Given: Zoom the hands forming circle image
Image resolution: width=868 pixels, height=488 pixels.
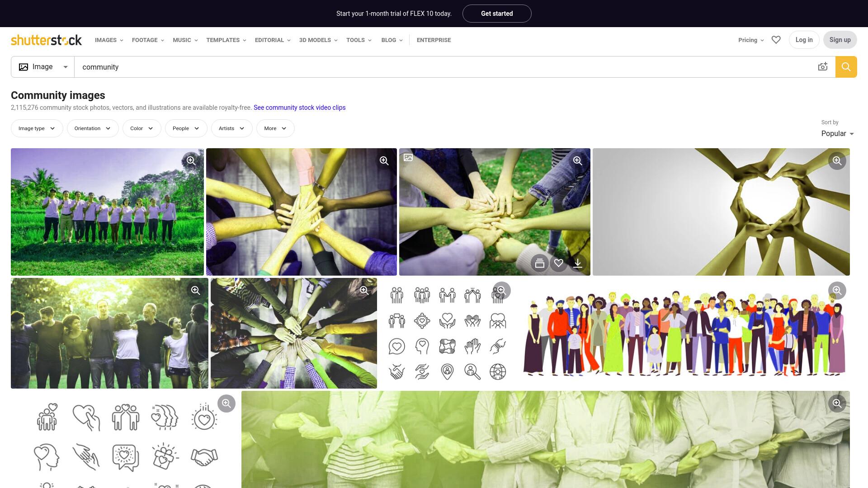Looking at the screenshot, I should (x=837, y=161).
